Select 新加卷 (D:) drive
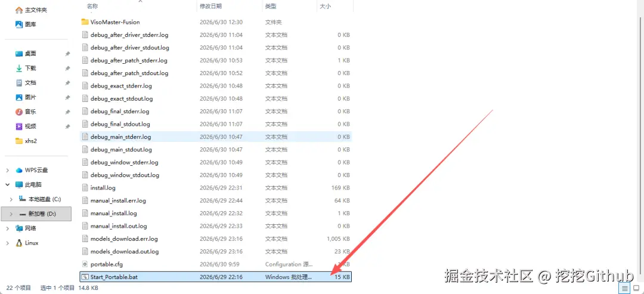This screenshot has width=644, height=294. [x=38, y=214]
